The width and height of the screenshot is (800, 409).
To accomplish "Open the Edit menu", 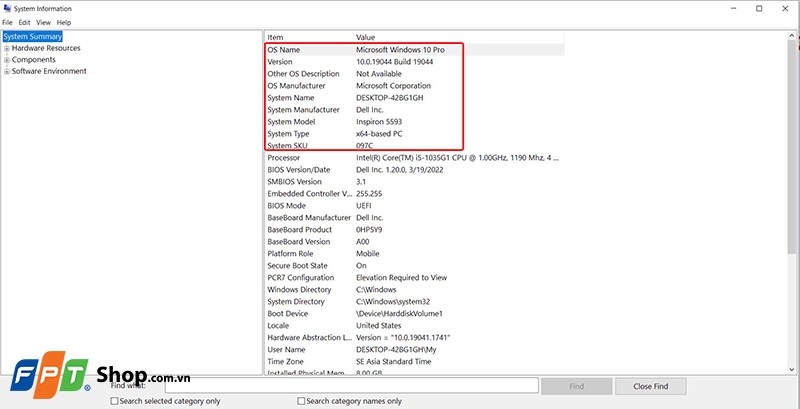I will [24, 22].
